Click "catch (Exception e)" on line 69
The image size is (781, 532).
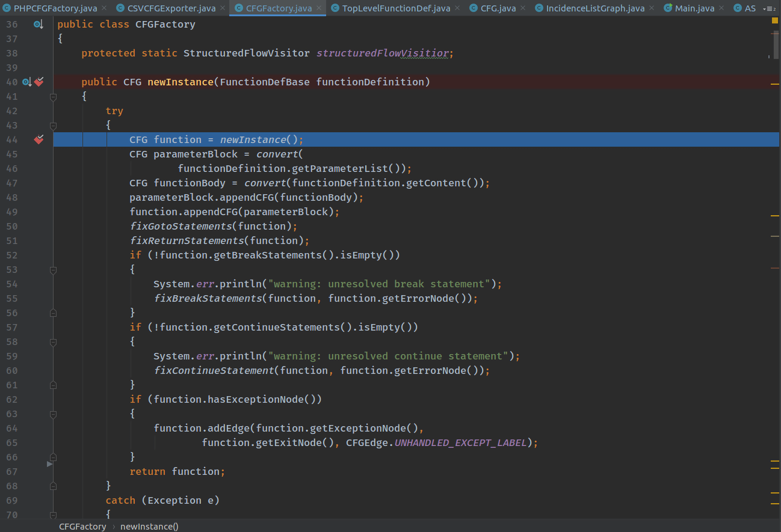(x=163, y=500)
